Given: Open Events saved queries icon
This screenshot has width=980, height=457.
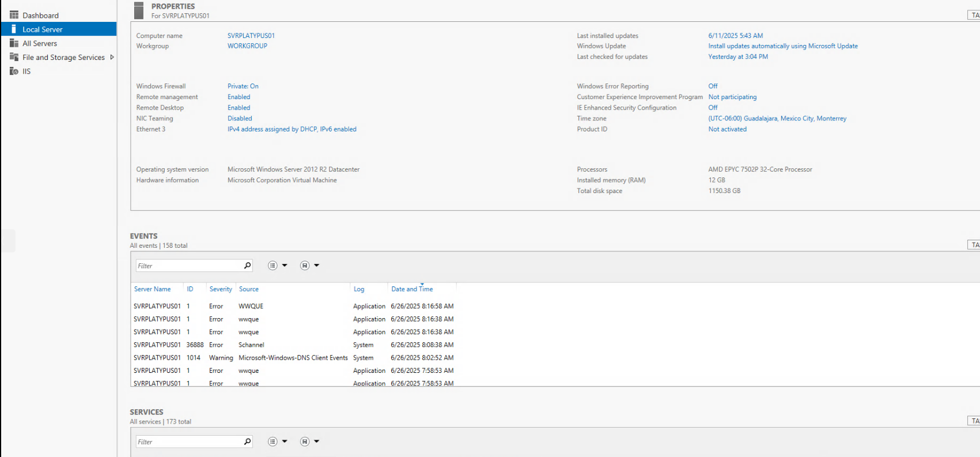Looking at the screenshot, I should pyautogui.click(x=305, y=266).
